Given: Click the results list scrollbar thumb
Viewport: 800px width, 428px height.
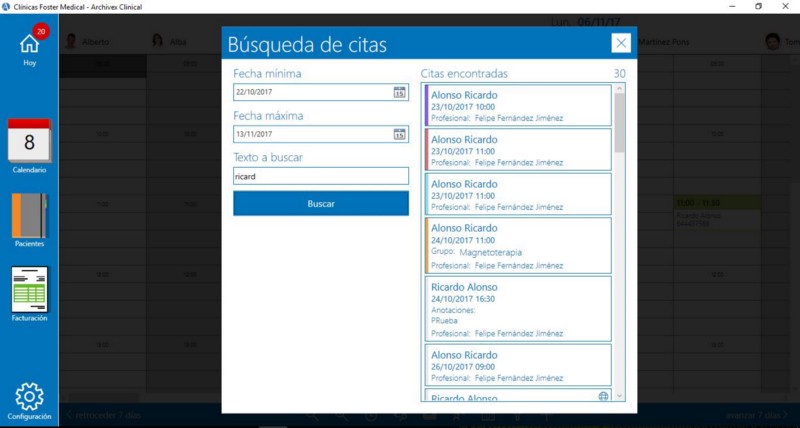Looking at the screenshot, I should [619, 122].
